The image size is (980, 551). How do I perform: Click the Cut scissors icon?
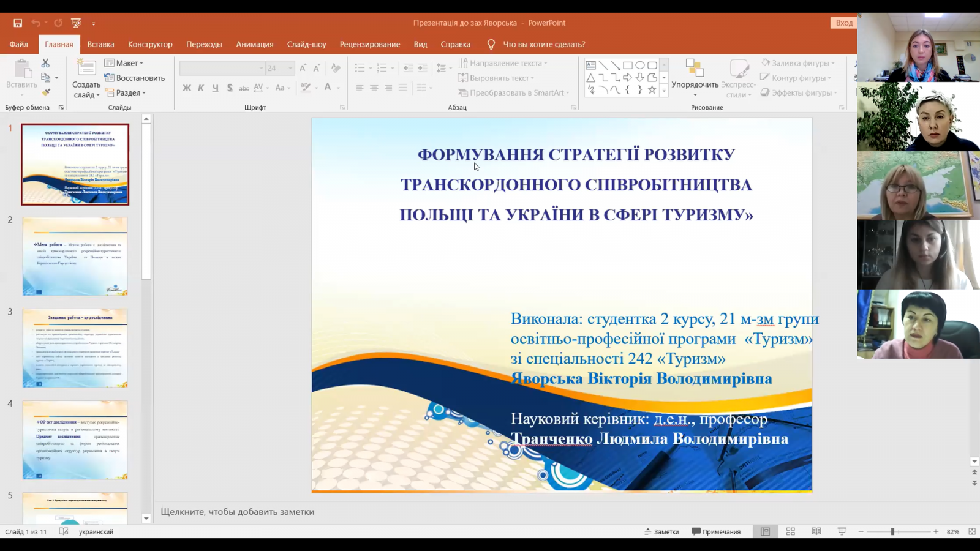coord(45,63)
